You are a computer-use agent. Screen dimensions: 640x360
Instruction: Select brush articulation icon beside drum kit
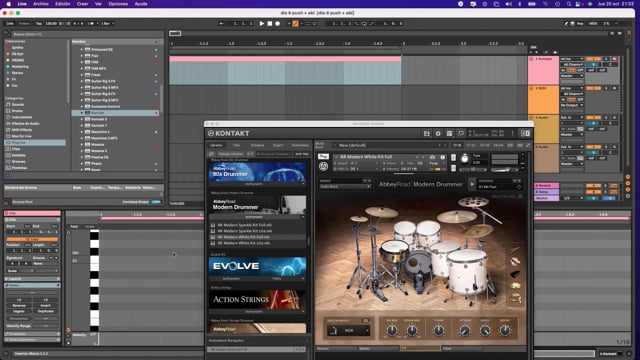(x=515, y=249)
